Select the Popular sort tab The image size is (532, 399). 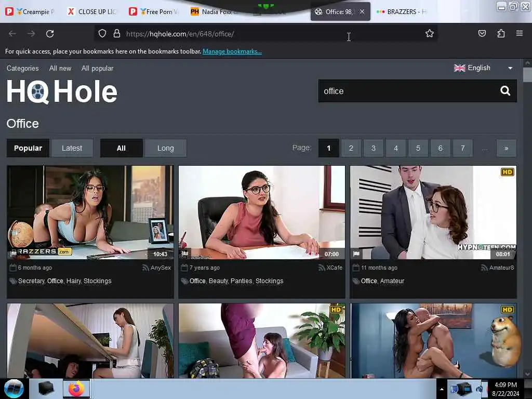click(28, 148)
